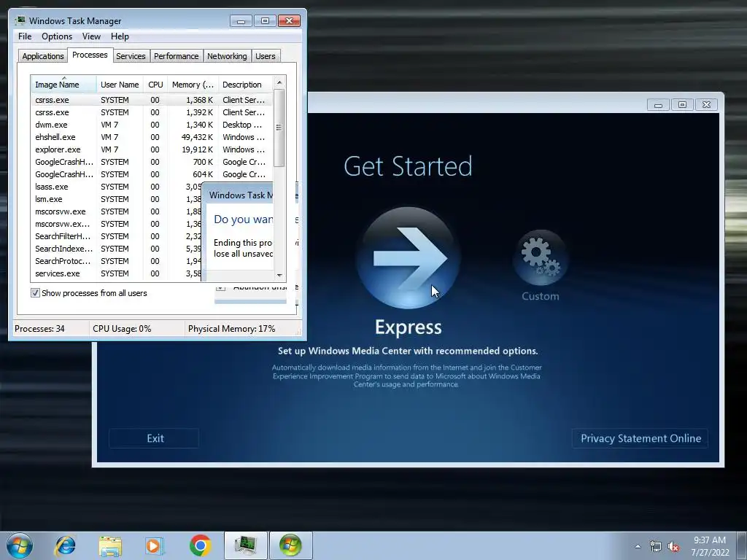The width and height of the screenshot is (747, 560).
Task: Click the Show desktop strip on taskbar
Action: click(x=742, y=545)
